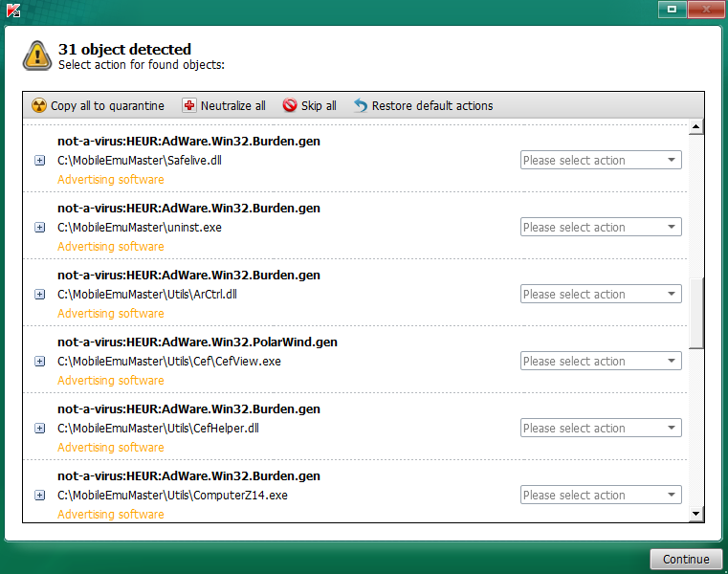The width and height of the screenshot is (728, 574).
Task: Select path C:\MobileEmuMaster\Utils\ComputerZ14.exe
Action: coord(173,495)
